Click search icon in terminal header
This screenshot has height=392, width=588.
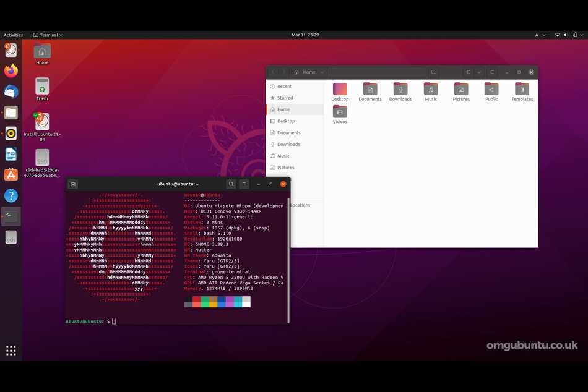coord(231,184)
